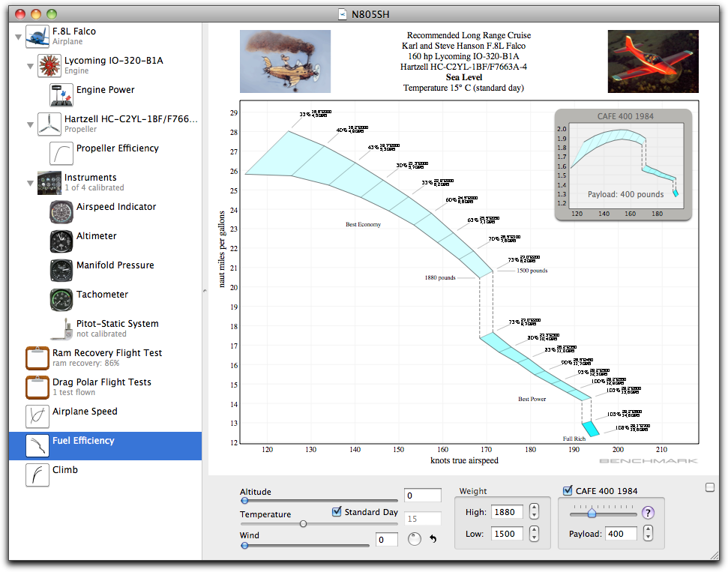Screen dimensions: 728x572
Task: Collapse the F.8L Falco tree node
Action: [18, 37]
